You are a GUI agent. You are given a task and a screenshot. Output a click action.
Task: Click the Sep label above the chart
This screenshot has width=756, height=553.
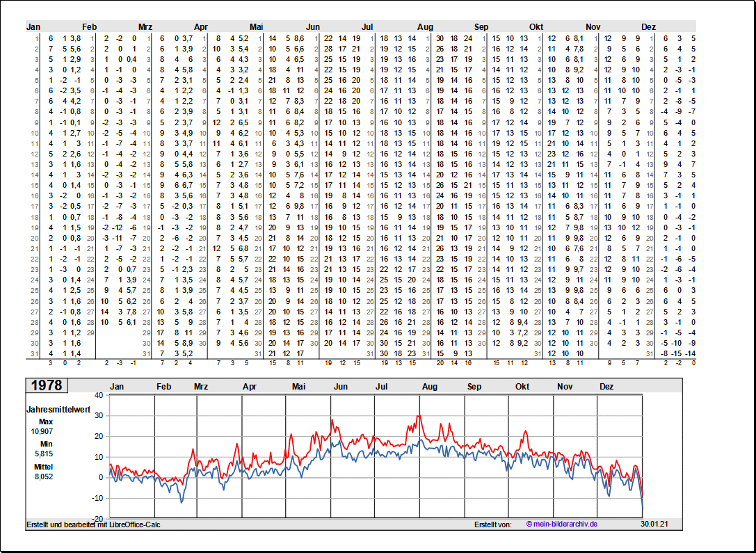474,387
